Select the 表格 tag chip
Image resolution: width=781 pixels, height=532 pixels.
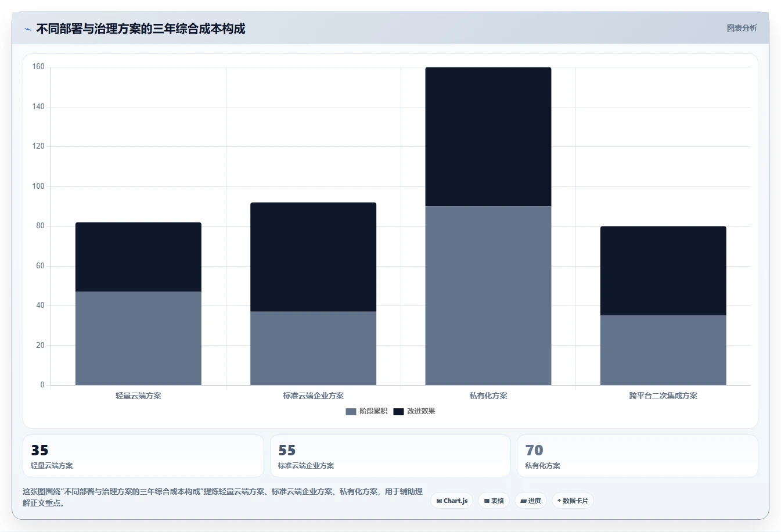pyautogui.click(x=494, y=501)
